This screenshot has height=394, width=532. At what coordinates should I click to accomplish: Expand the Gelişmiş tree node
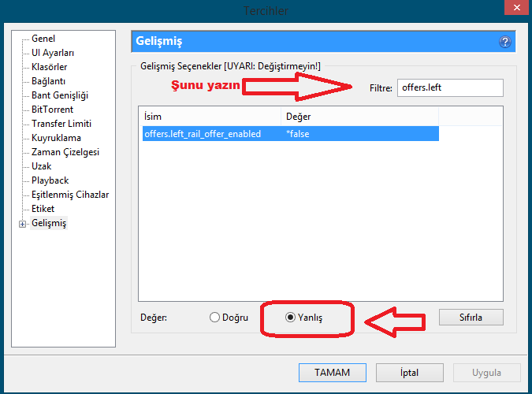click(23, 224)
